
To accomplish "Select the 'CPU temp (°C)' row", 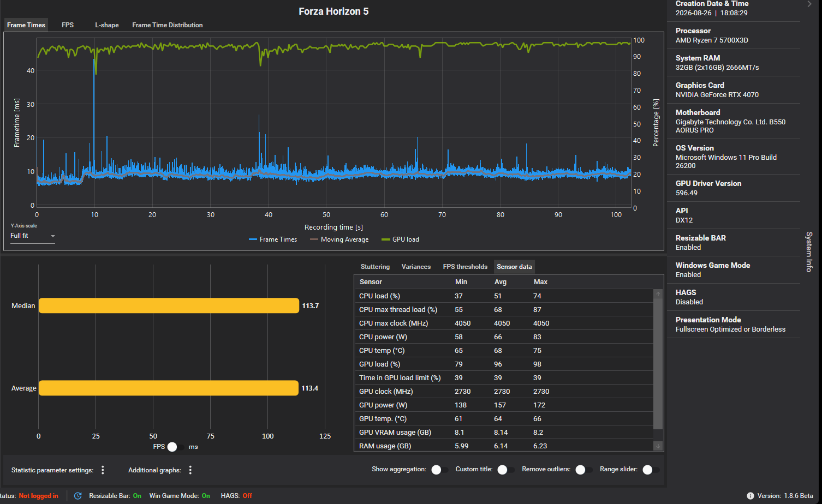I will coord(504,351).
